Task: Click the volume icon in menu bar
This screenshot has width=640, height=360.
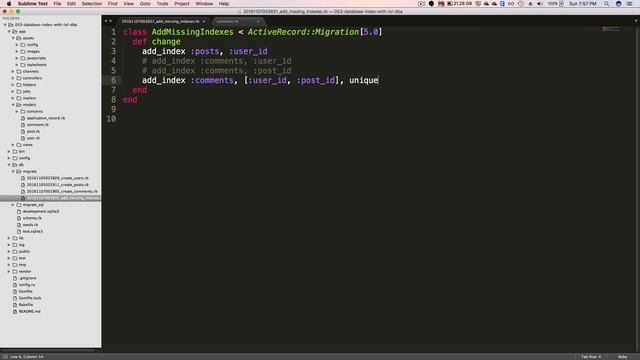Action: (540, 4)
